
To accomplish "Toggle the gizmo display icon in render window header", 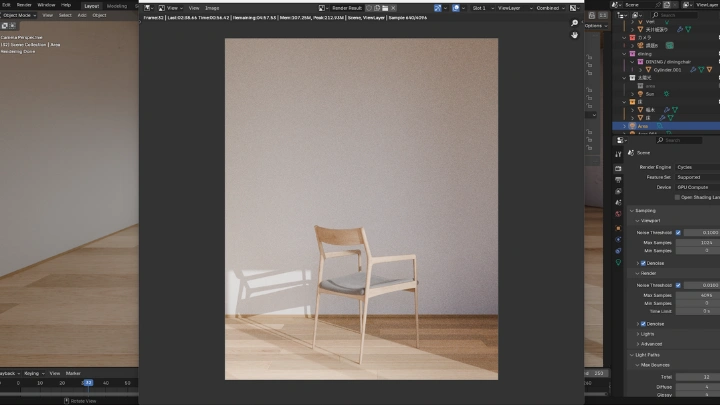I will 438,8.
